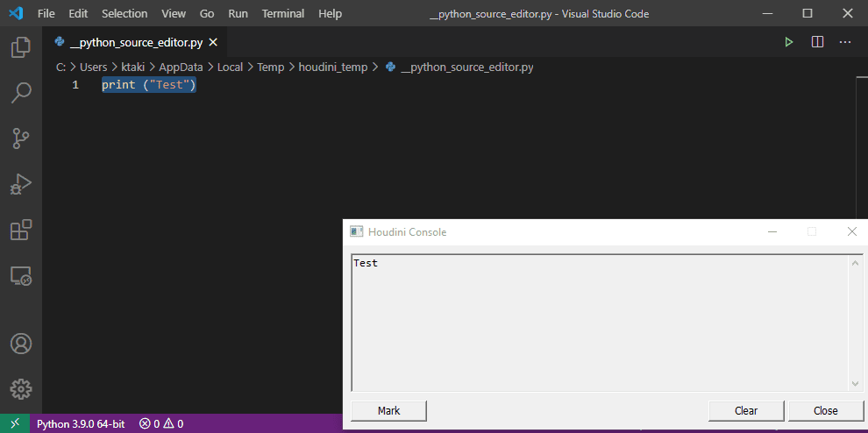
Task: Open the Source Control view
Action: [x=21, y=138]
